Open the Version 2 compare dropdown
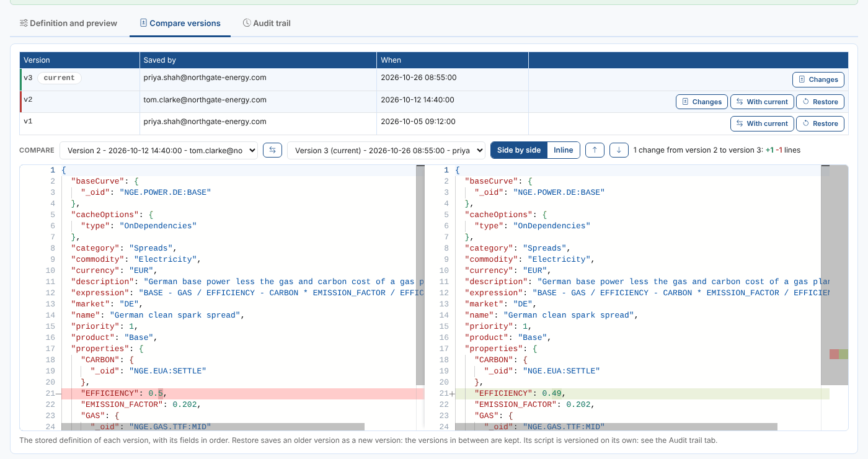The image size is (868, 459). point(159,150)
